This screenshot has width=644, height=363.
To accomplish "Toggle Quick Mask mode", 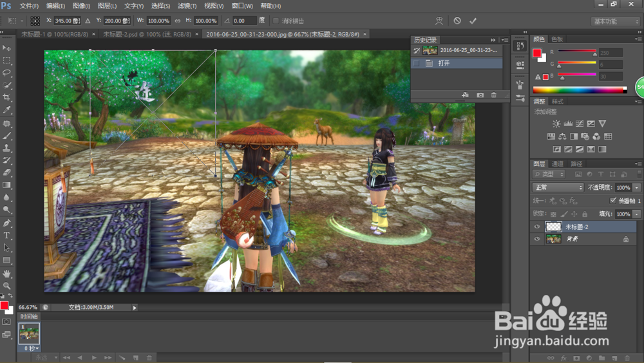I will [x=6, y=322].
